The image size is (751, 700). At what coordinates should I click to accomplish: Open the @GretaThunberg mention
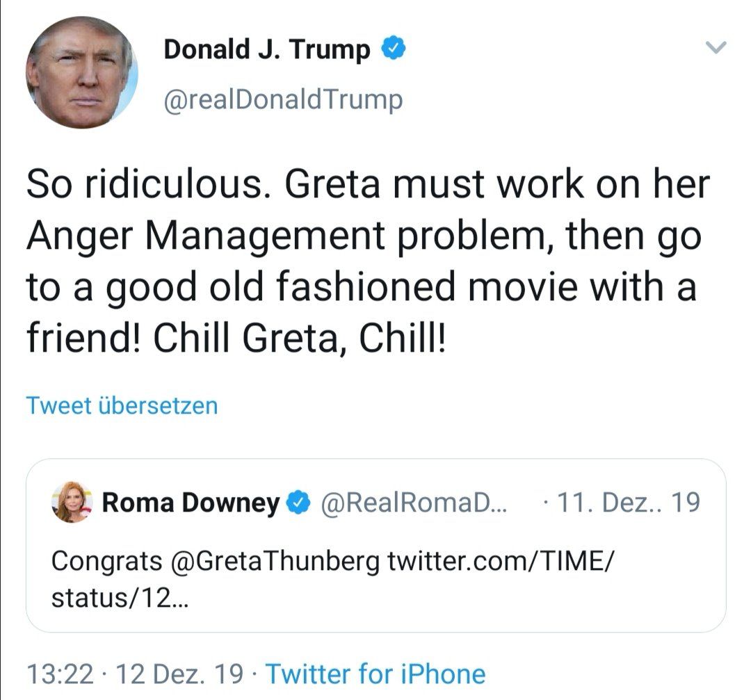coord(275,562)
